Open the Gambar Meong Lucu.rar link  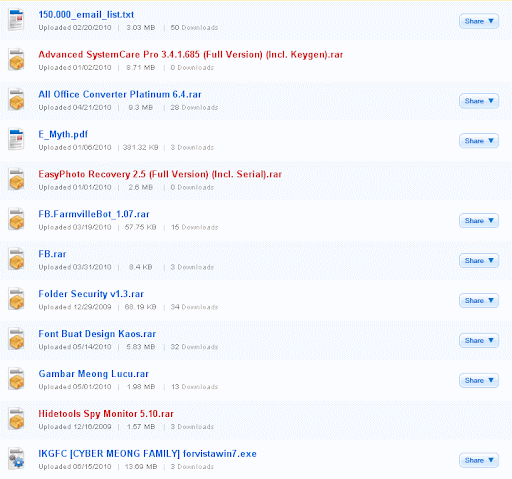click(93, 374)
